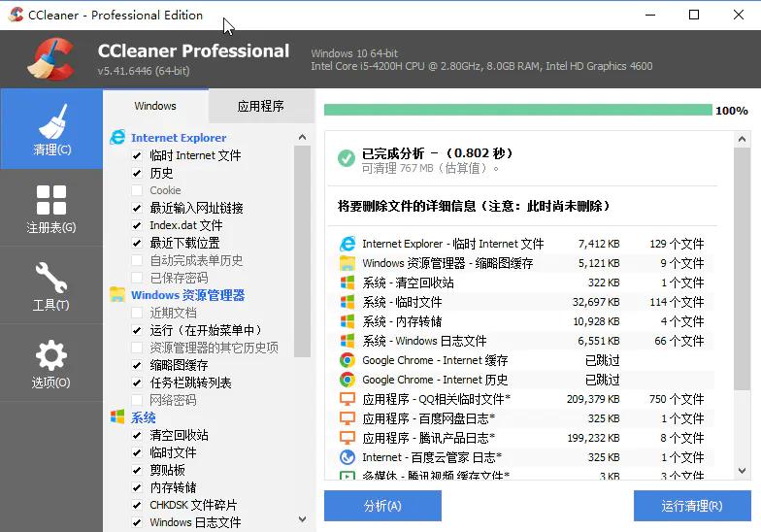Image resolution: width=761 pixels, height=532 pixels.
Task: Enable 自动完成表单历史 checkbox
Action: tap(138, 260)
